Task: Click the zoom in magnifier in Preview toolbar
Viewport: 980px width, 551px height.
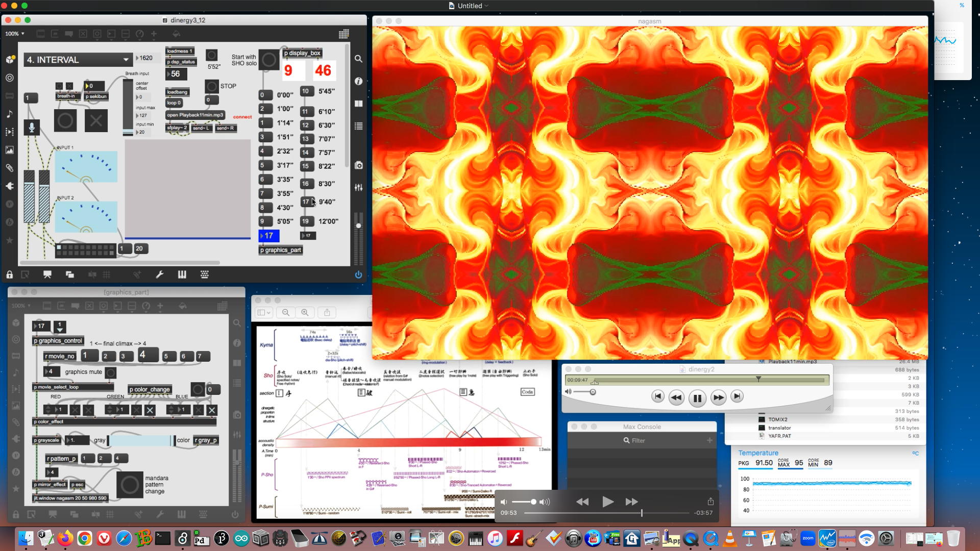Action: (x=305, y=312)
